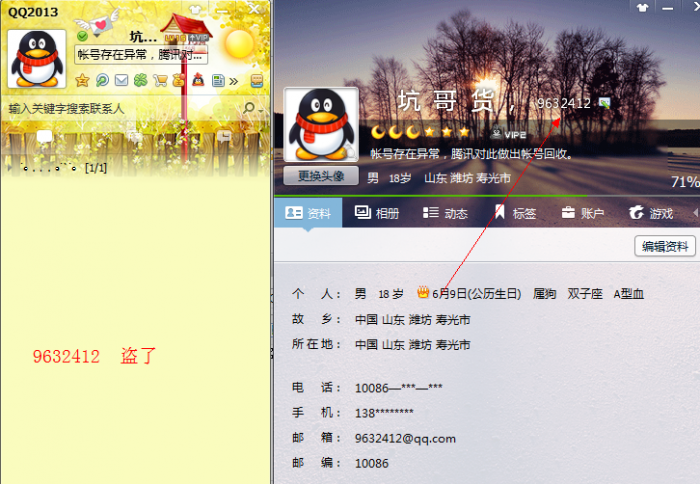Viewport: 700px width, 484px height.
Task: Click the profile signature text 帐号存在异常
Action: tap(471, 154)
